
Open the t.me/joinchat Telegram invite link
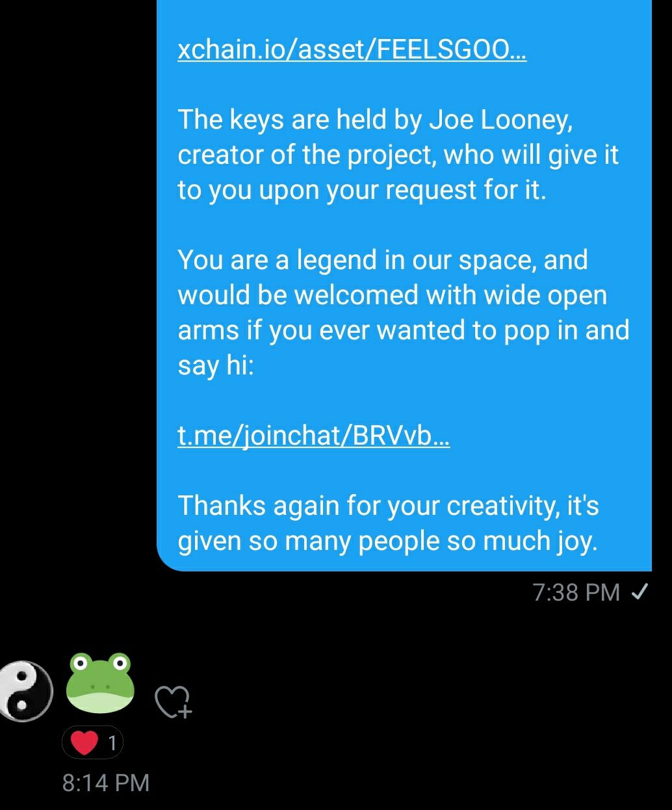click(313, 436)
